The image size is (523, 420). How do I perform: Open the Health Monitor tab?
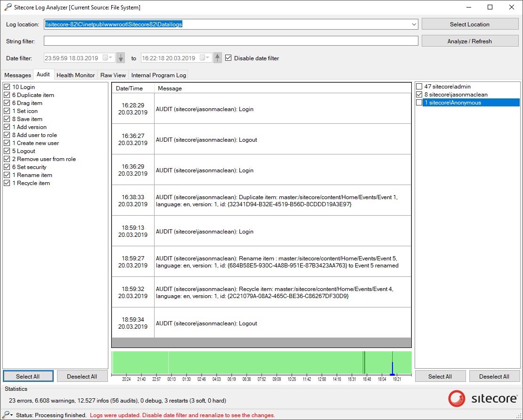[x=76, y=75]
